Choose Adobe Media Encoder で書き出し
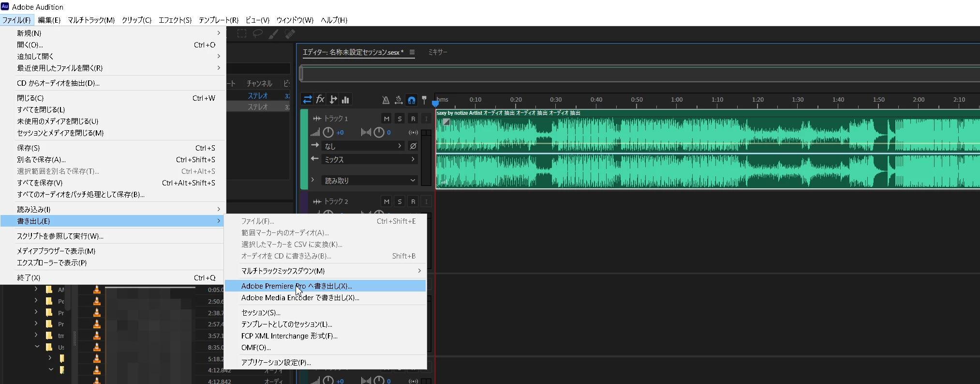This screenshot has height=384, width=980. [326, 297]
